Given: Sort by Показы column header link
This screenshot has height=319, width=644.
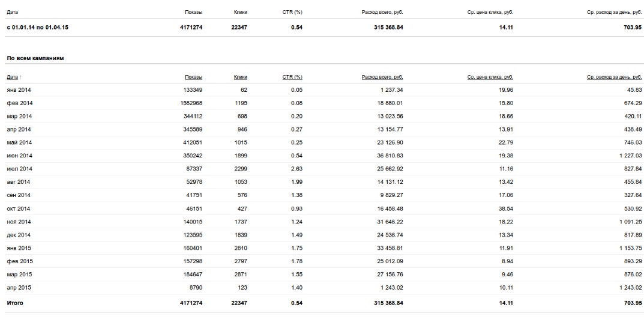Looking at the screenshot, I should 193,77.
